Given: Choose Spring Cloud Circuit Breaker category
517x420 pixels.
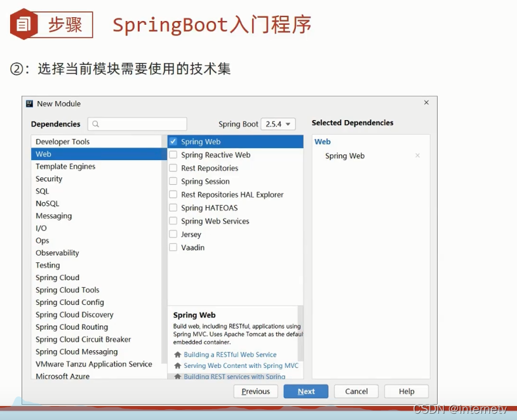Looking at the screenshot, I should (97, 339).
